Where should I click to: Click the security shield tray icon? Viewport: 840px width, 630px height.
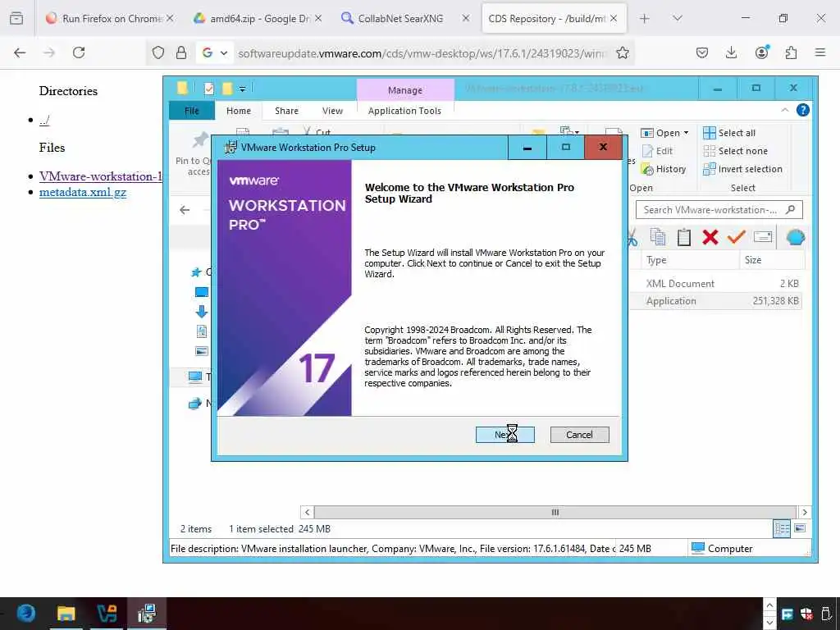pyautogui.click(x=806, y=614)
